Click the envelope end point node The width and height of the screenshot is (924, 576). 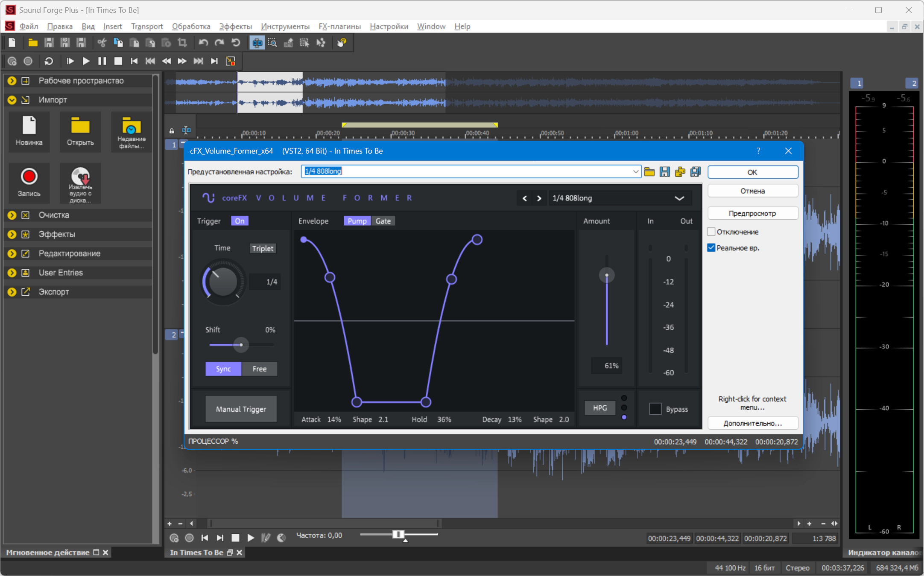[477, 240]
